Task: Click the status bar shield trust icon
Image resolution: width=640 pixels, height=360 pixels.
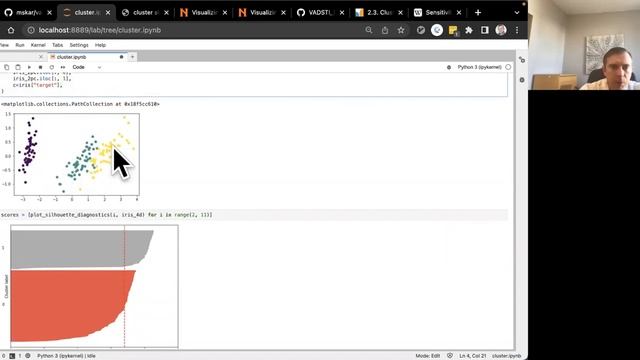Action: click(x=450, y=356)
